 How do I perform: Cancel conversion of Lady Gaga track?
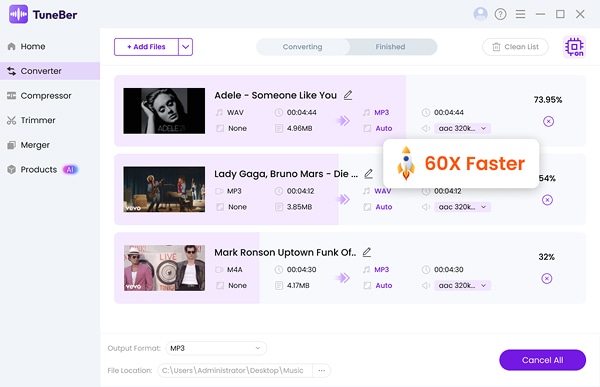point(547,200)
